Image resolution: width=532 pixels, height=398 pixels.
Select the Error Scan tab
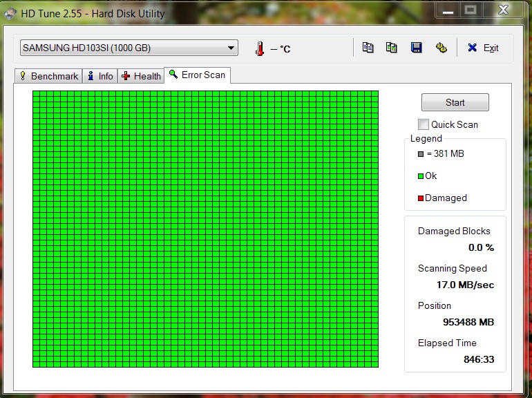(x=197, y=75)
